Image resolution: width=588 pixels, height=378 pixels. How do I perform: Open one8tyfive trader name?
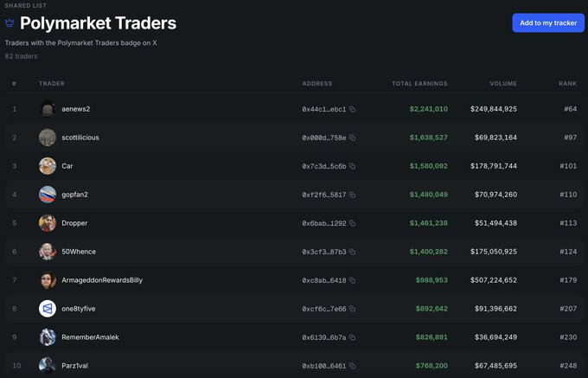click(79, 309)
